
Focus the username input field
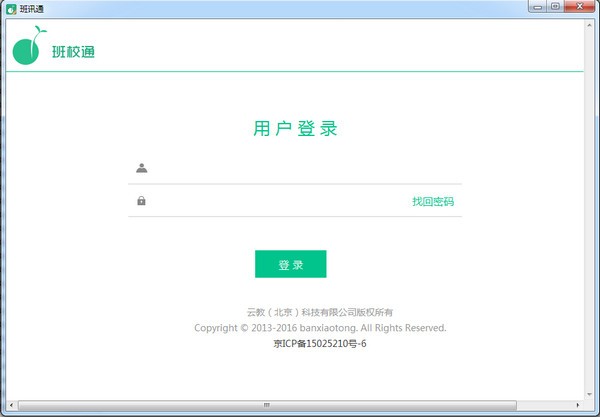pyautogui.click(x=295, y=168)
